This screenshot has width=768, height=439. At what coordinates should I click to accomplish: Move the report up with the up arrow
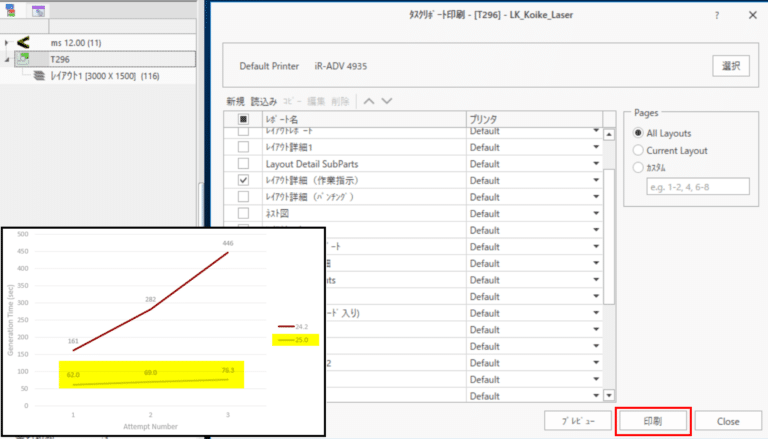point(368,101)
